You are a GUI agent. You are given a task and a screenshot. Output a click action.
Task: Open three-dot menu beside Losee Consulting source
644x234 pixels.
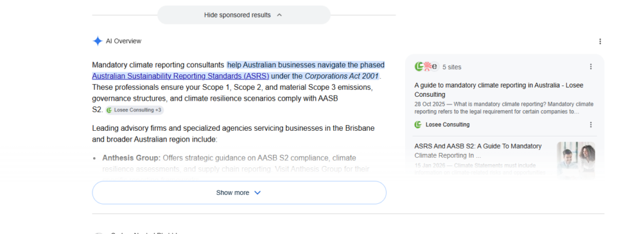pyautogui.click(x=591, y=125)
